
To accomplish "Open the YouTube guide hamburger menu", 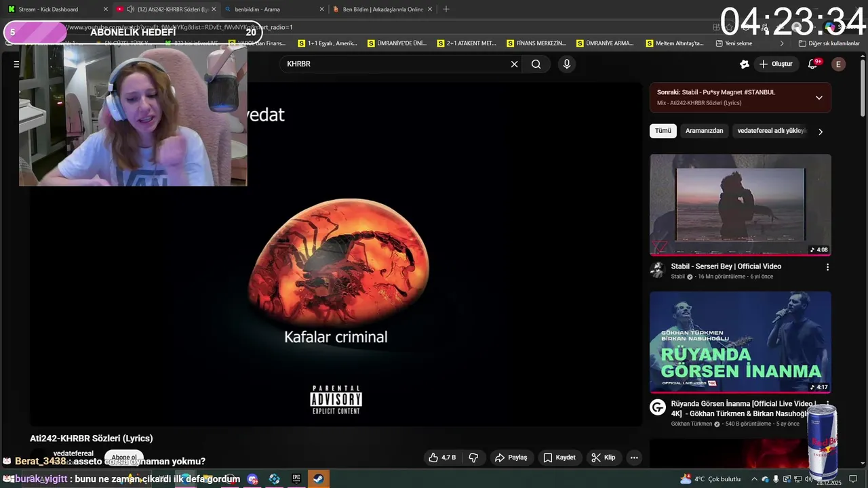I will 16,64.
